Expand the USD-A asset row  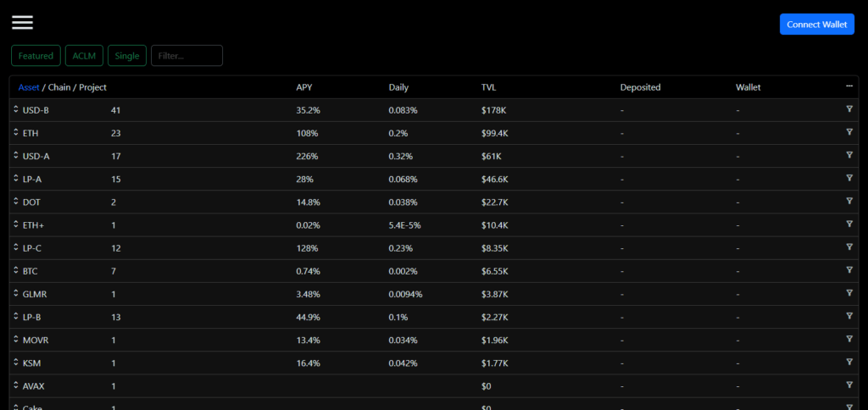tap(16, 156)
